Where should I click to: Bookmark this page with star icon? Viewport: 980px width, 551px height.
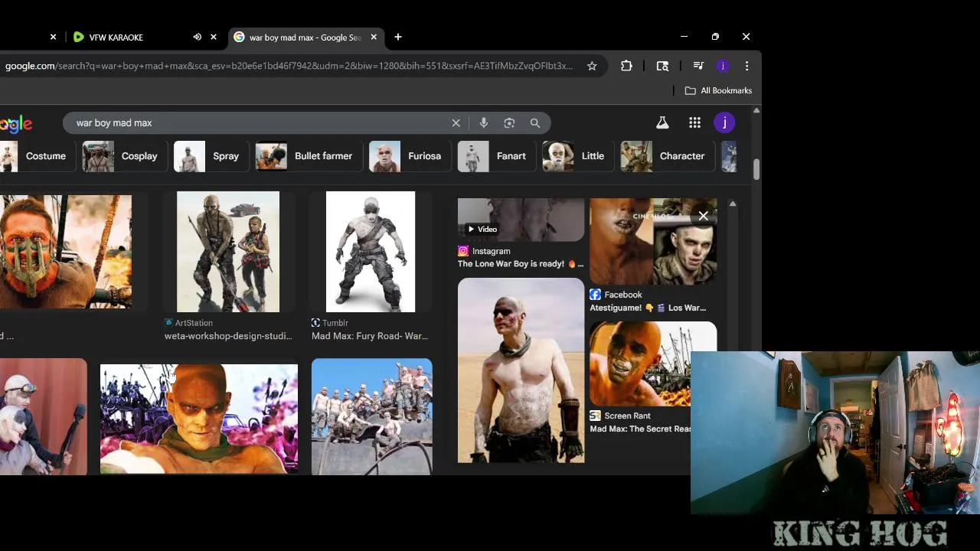tap(592, 66)
